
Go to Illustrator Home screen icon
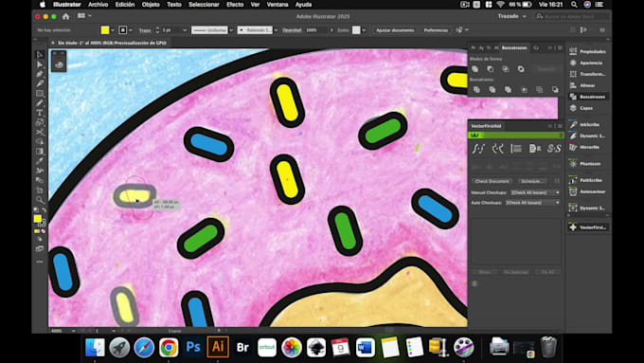point(65,16)
